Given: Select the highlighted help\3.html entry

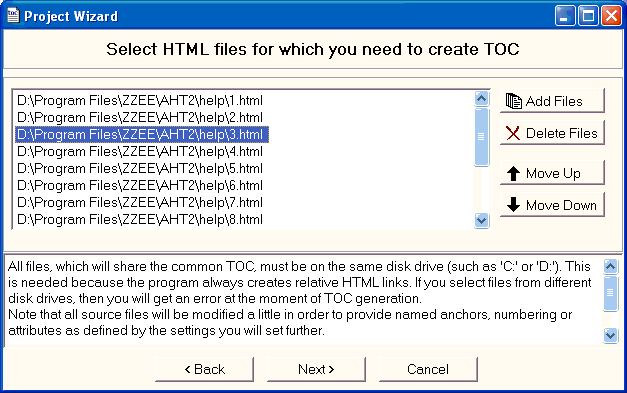Looking at the screenshot, I should 142,134.
